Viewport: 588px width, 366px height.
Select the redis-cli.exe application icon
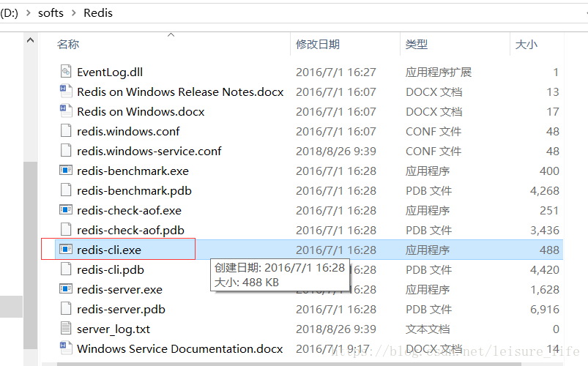66,250
